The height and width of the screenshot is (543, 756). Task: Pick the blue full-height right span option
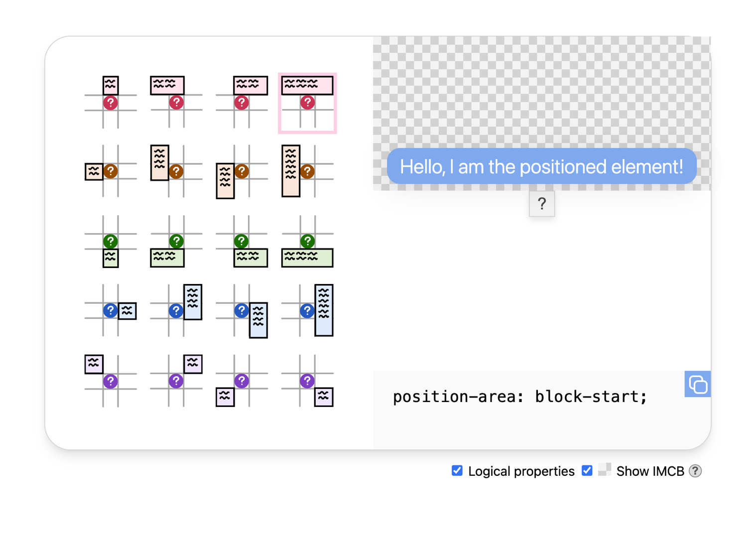click(x=307, y=311)
